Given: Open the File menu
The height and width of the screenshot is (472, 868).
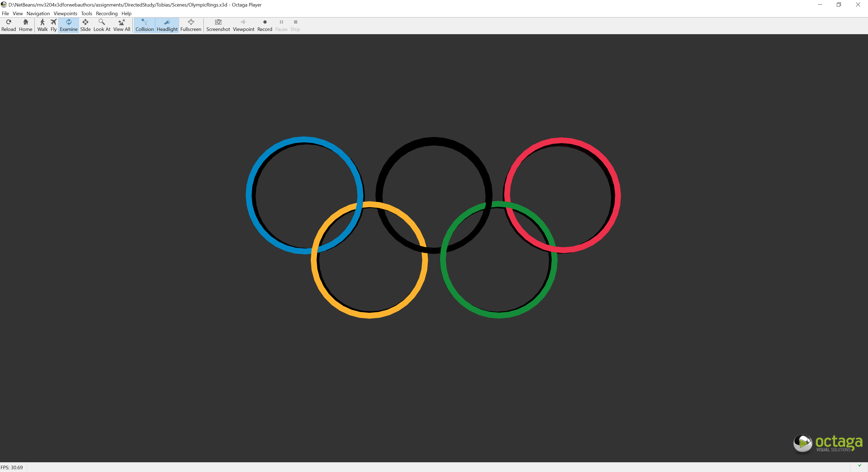Looking at the screenshot, I should (x=5, y=14).
